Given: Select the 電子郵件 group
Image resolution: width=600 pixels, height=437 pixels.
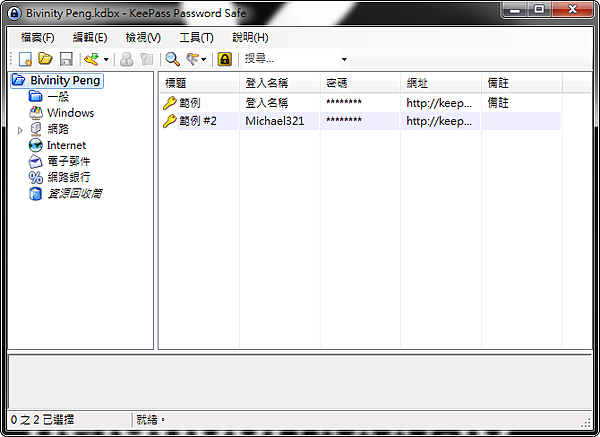Looking at the screenshot, I should click(69, 161).
